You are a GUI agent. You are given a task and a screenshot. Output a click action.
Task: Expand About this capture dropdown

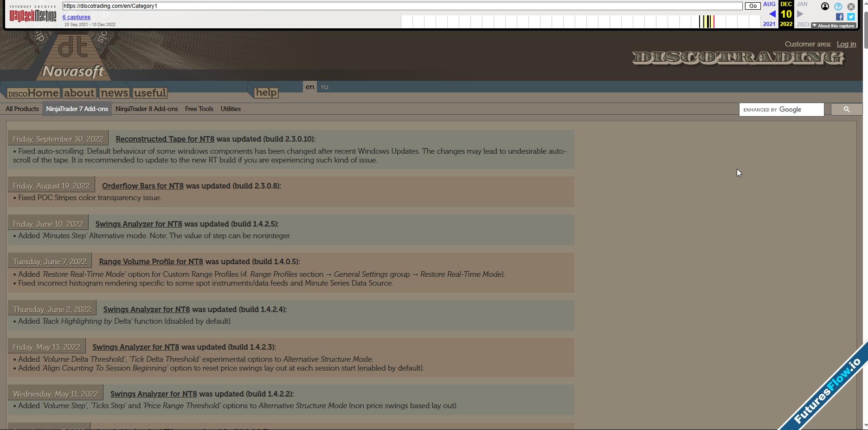pyautogui.click(x=833, y=26)
